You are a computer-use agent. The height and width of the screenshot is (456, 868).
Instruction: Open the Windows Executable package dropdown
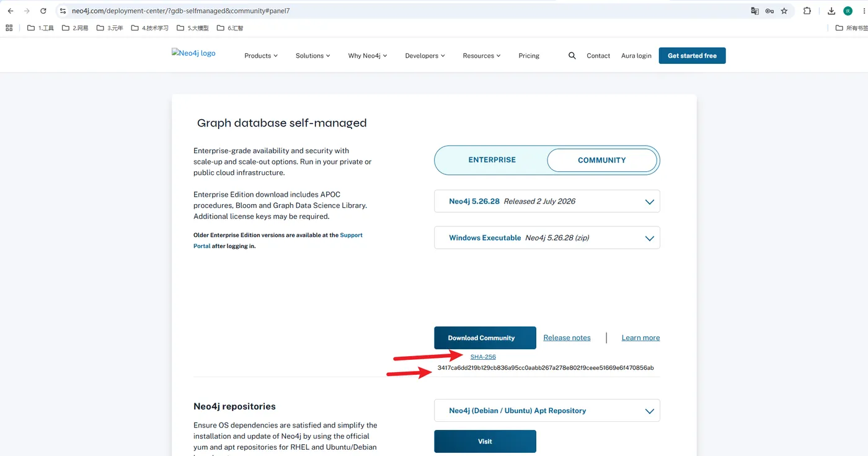click(547, 238)
